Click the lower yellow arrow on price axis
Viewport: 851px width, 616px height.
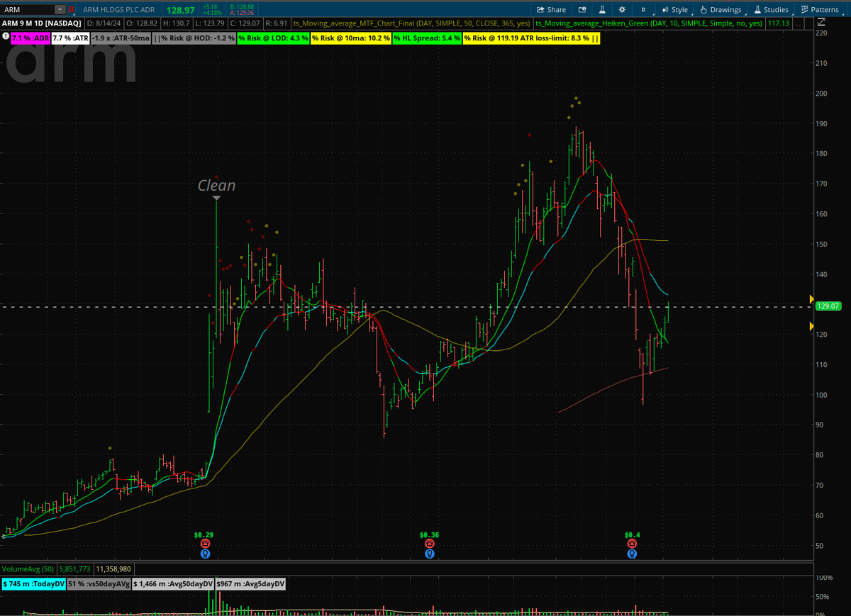[x=812, y=326]
